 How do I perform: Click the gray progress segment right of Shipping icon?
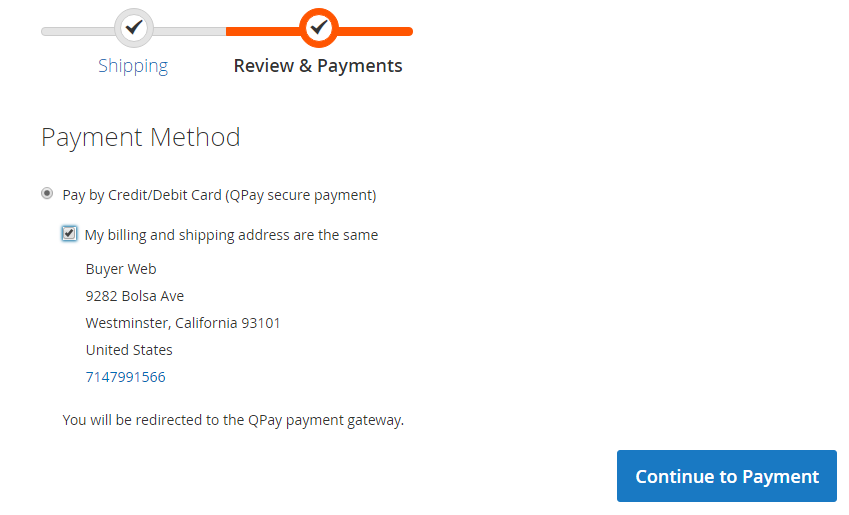[190, 31]
